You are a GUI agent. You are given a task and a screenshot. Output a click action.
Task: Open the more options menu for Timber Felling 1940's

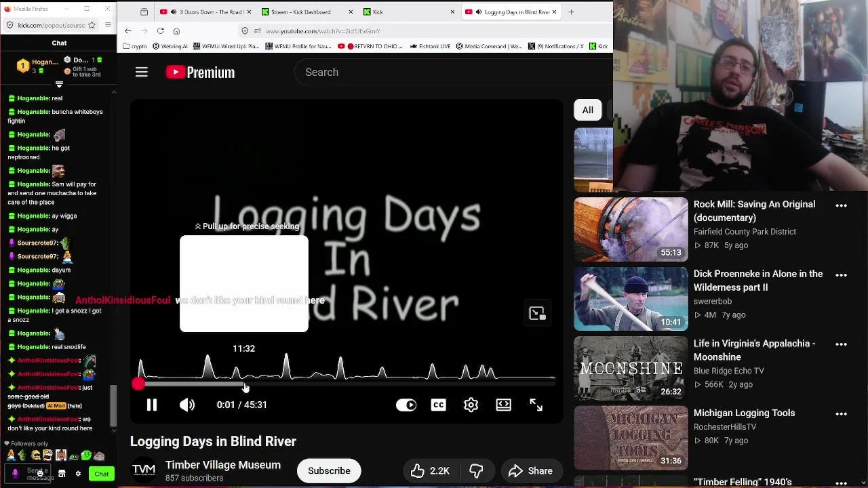tap(841, 483)
